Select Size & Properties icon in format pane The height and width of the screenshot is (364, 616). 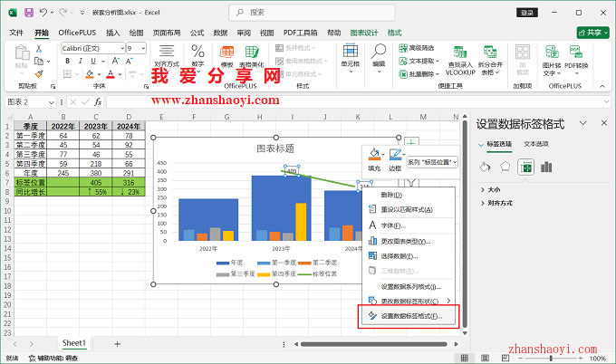[525, 168]
